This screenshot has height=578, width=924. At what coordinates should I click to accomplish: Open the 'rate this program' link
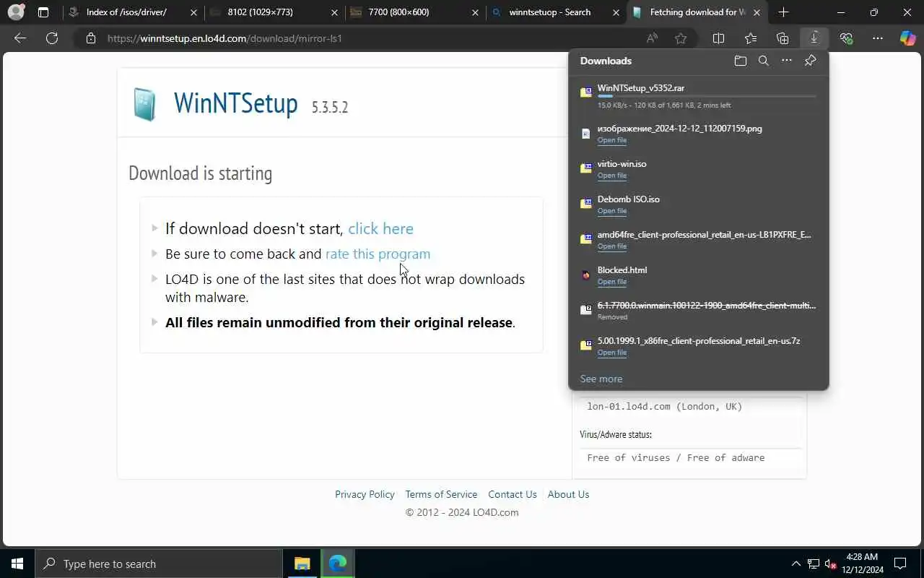pyautogui.click(x=378, y=254)
